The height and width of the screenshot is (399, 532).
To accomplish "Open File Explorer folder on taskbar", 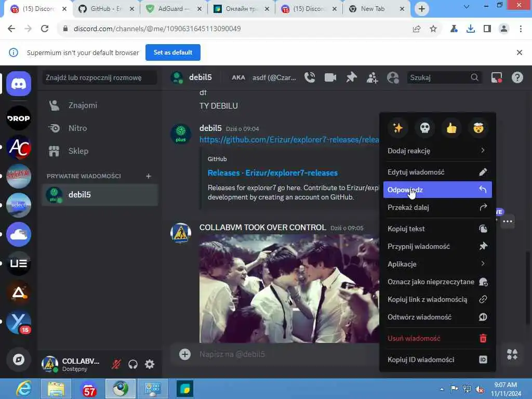I will [56, 389].
